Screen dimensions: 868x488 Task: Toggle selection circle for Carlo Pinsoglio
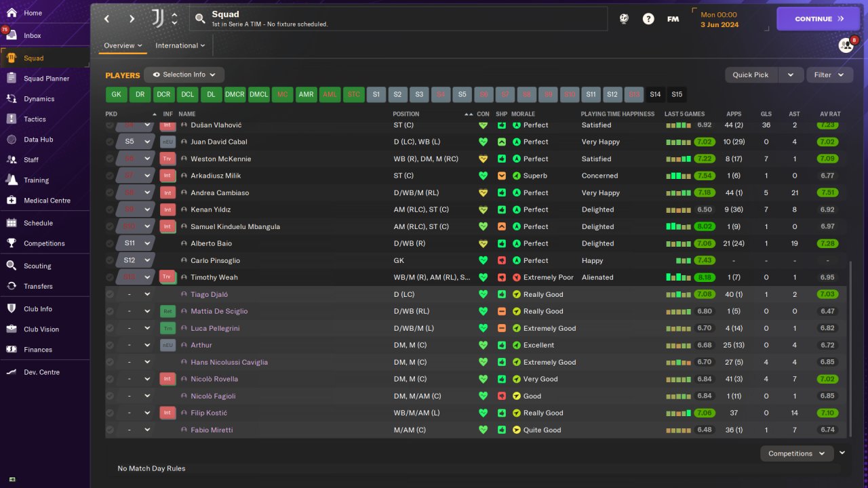coord(110,260)
